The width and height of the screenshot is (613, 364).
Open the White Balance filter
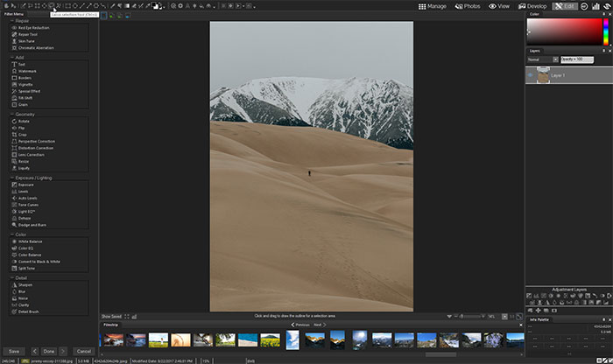point(27,241)
